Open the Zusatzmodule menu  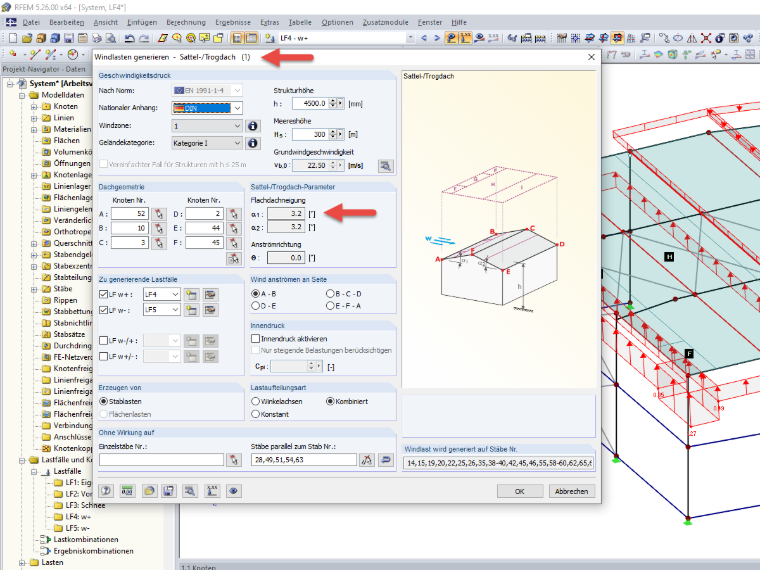[385, 22]
